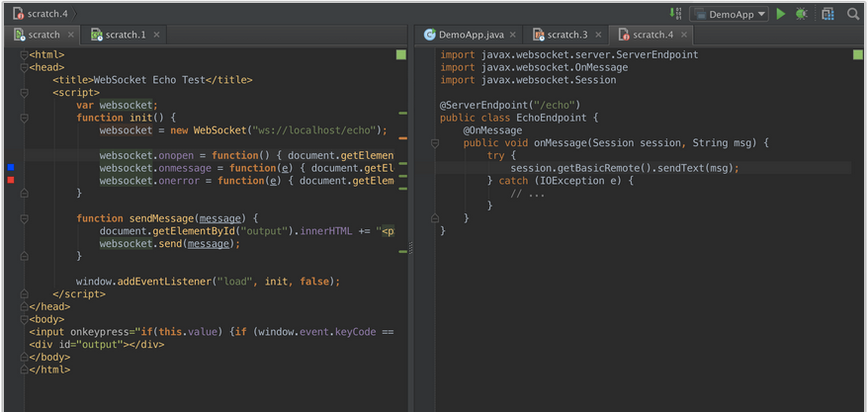
Task: Start debugging with the green bug icon
Action: (801, 14)
